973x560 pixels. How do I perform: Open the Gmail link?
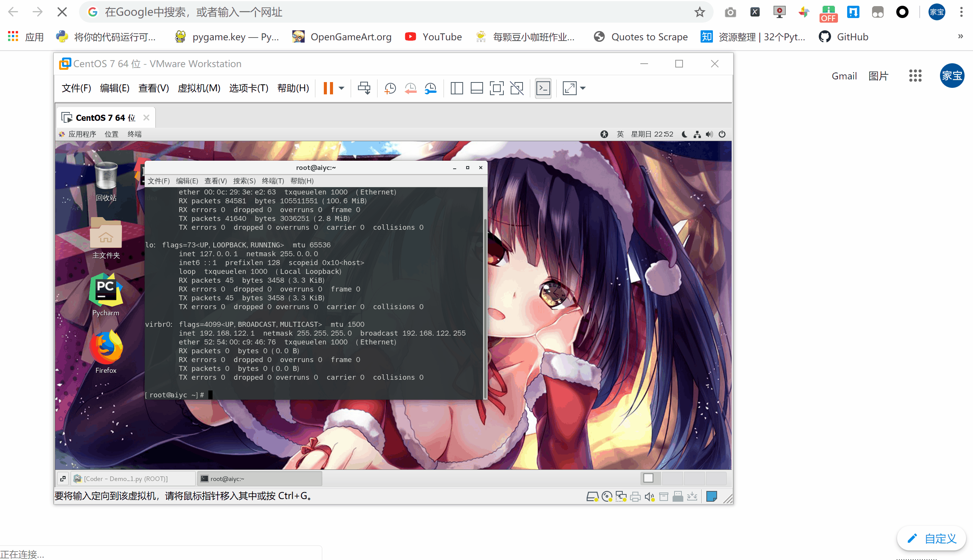[x=844, y=76]
